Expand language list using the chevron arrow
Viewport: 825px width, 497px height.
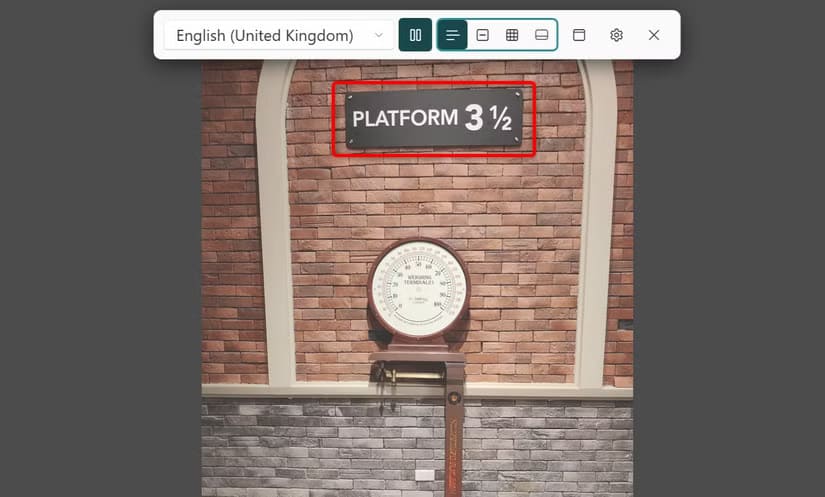[x=379, y=35]
